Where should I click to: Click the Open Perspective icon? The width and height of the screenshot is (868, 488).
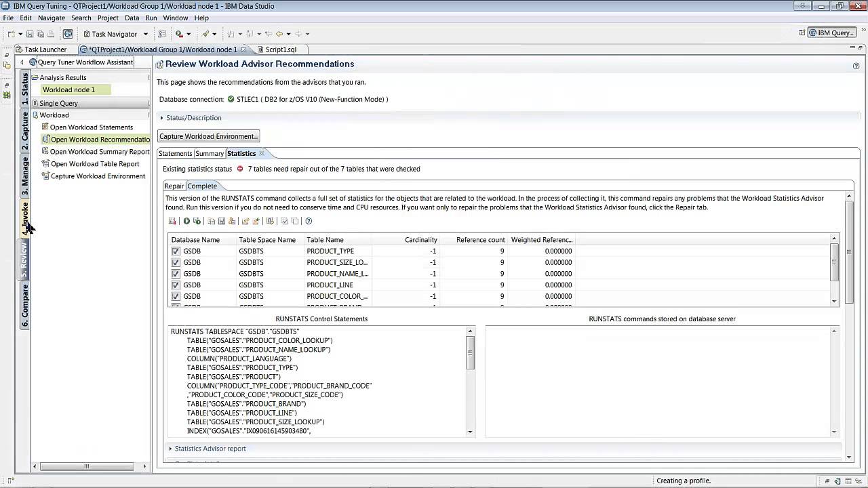click(802, 33)
